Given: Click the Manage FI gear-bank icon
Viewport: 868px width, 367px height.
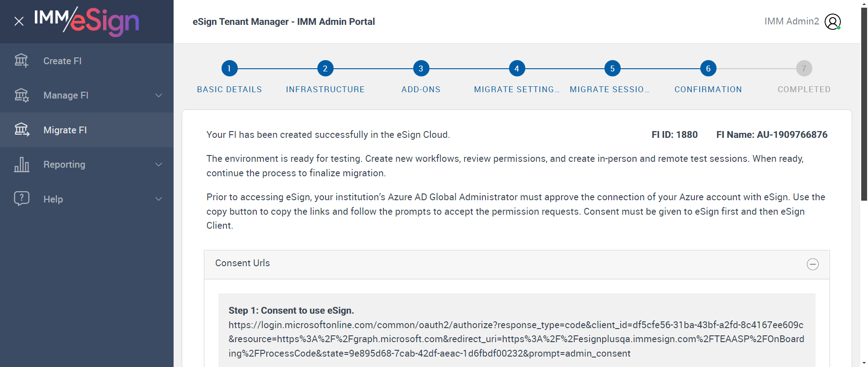Looking at the screenshot, I should pos(21,95).
